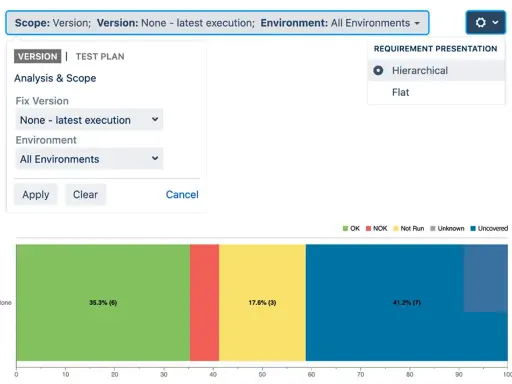Click the green OK bar segment
This screenshot has width=512, height=384.
click(x=103, y=302)
